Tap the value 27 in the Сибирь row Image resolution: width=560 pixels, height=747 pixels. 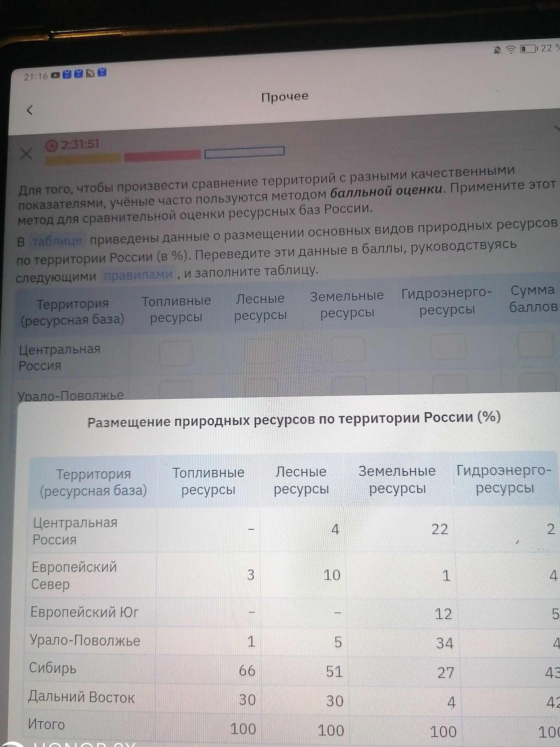[x=446, y=673]
